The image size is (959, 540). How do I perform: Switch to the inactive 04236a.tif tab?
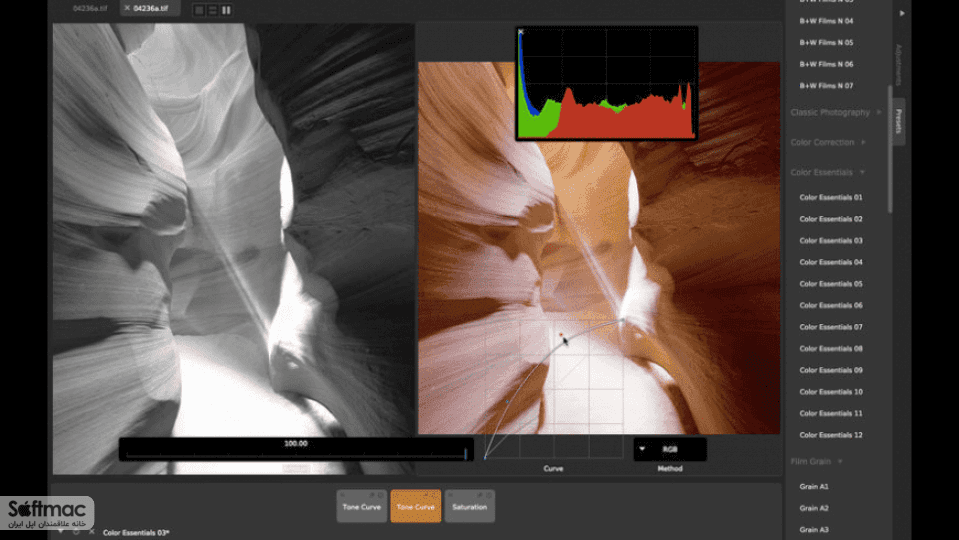click(x=90, y=9)
